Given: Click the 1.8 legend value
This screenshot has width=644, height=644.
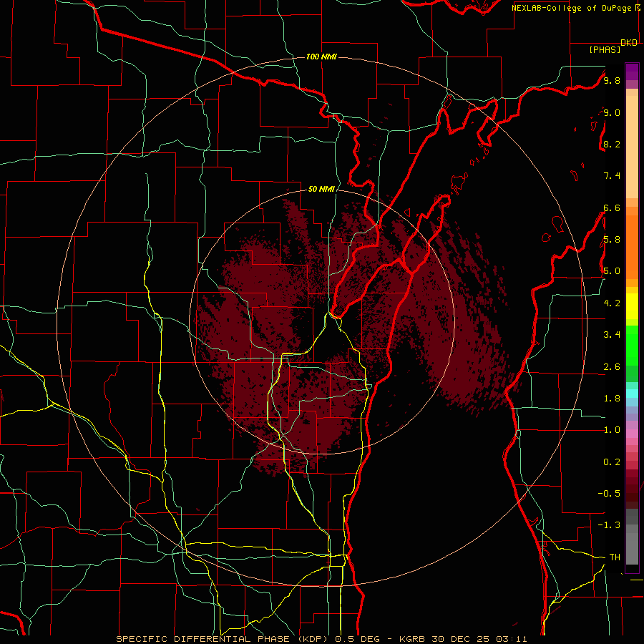Looking at the screenshot, I should pos(612,399).
